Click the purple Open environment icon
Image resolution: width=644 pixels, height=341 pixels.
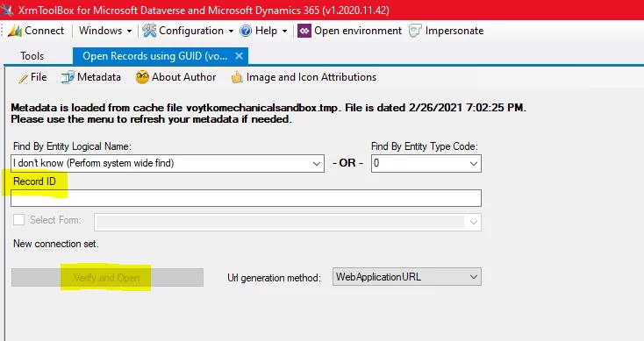[304, 31]
